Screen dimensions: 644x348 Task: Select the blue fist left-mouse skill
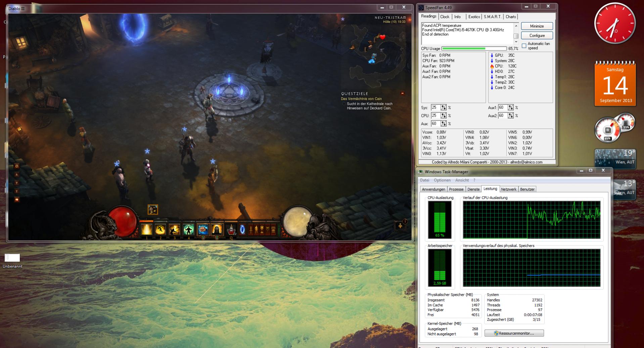pos(203,229)
